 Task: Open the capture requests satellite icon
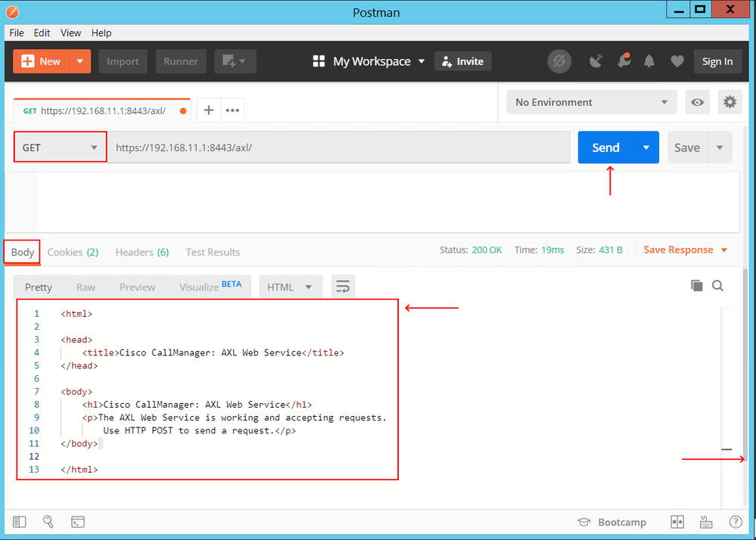coord(596,61)
